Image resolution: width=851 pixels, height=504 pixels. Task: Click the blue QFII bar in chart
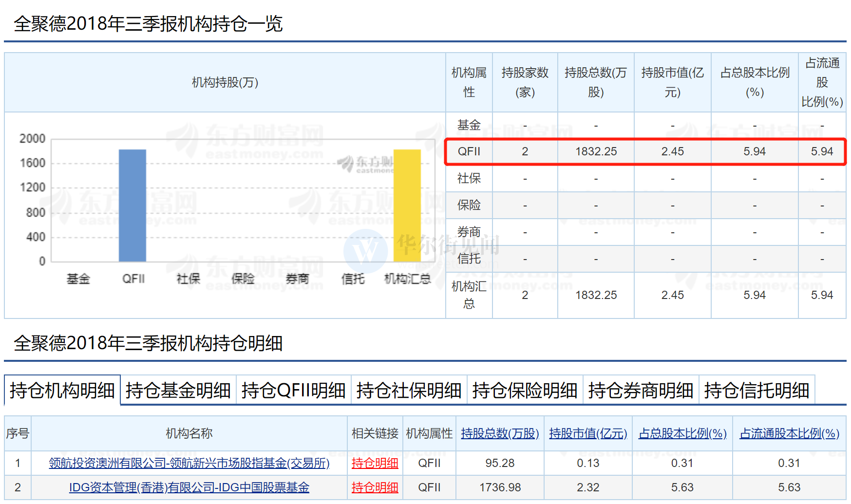[132, 205]
